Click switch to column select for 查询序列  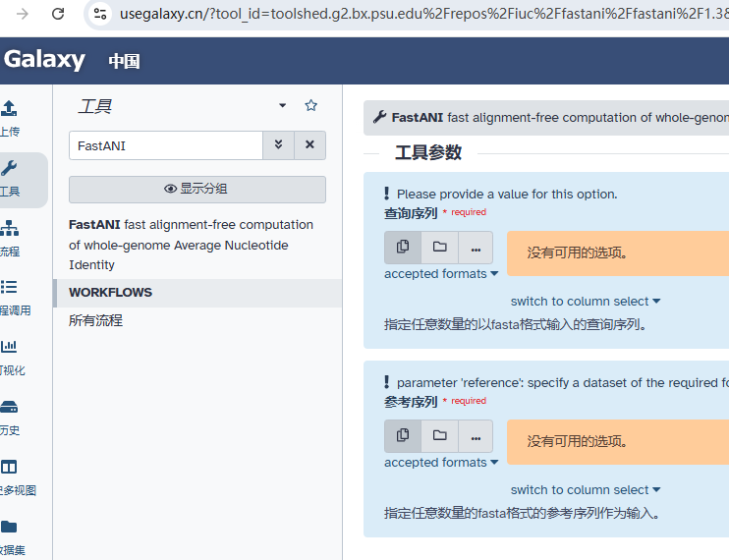click(586, 302)
